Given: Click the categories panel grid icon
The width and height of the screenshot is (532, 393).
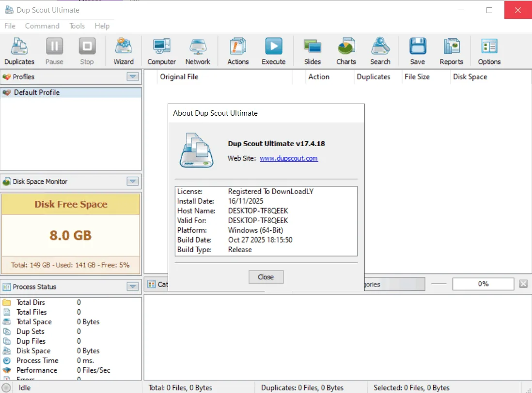Looking at the screenshot, I should click(x=151, y=284).
